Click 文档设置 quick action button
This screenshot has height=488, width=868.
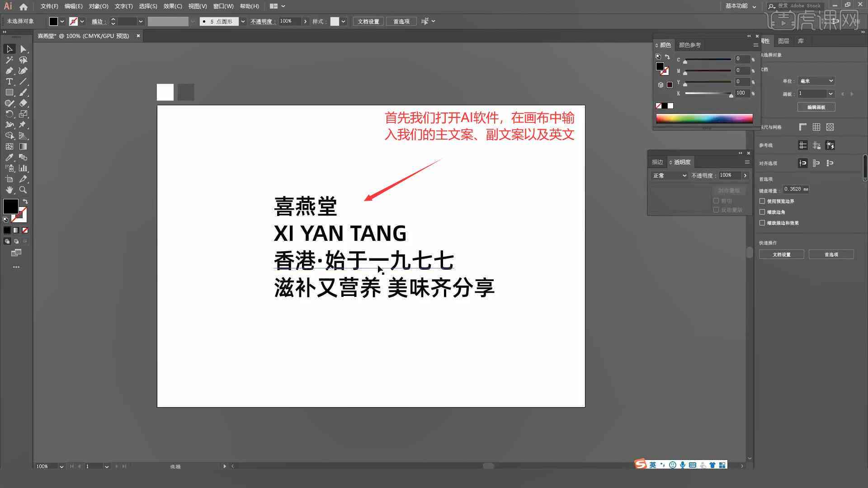pyautogui.click(x=783, y=254)
